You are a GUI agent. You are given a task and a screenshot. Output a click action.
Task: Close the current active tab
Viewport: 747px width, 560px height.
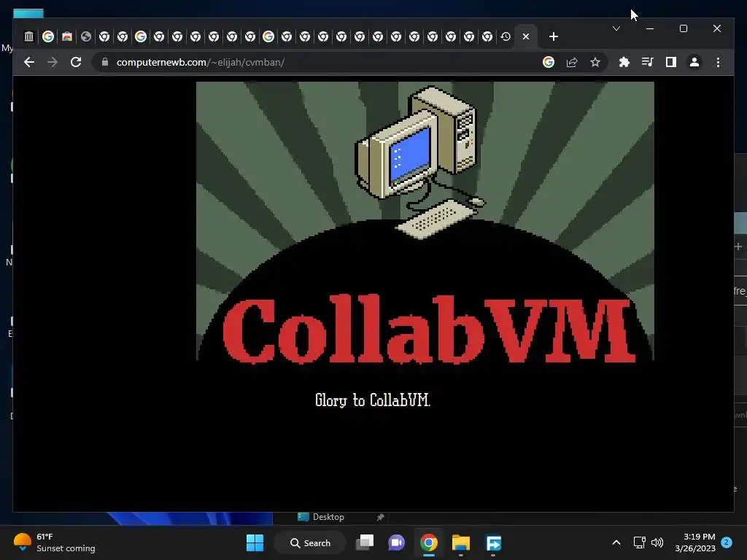click(x=526, y=36)
